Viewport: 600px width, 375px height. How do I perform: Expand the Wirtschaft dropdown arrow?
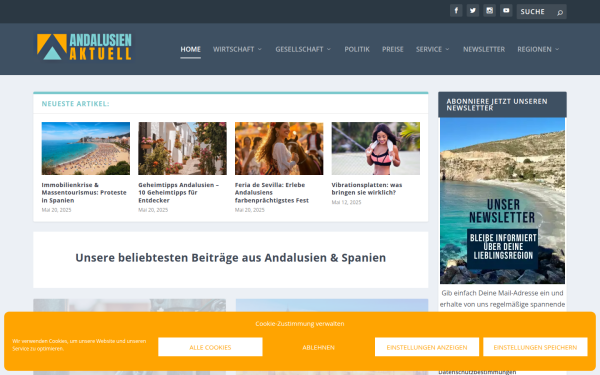pyautogui.click(x=260, y=49)
